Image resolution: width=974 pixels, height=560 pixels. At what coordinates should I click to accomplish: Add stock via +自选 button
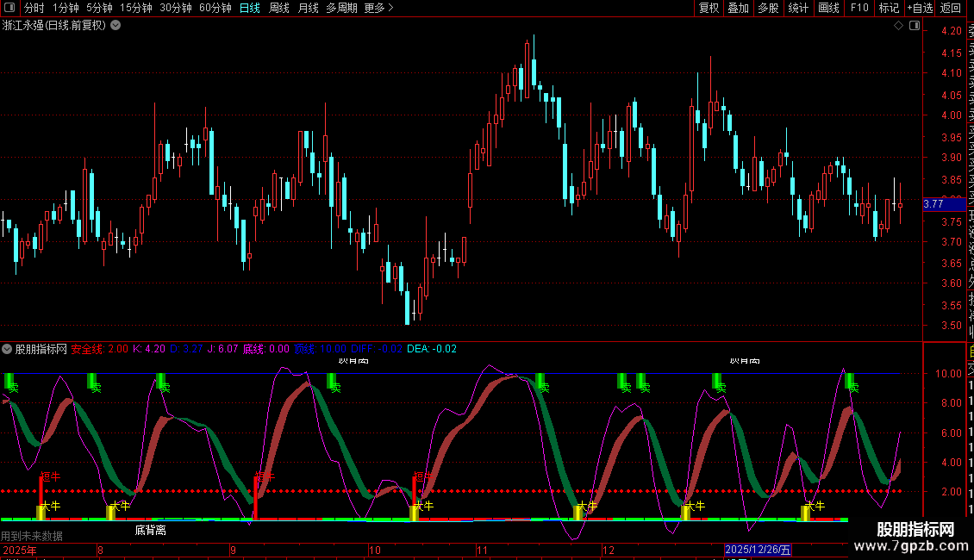pyautogui.click(x=920, y=8)
